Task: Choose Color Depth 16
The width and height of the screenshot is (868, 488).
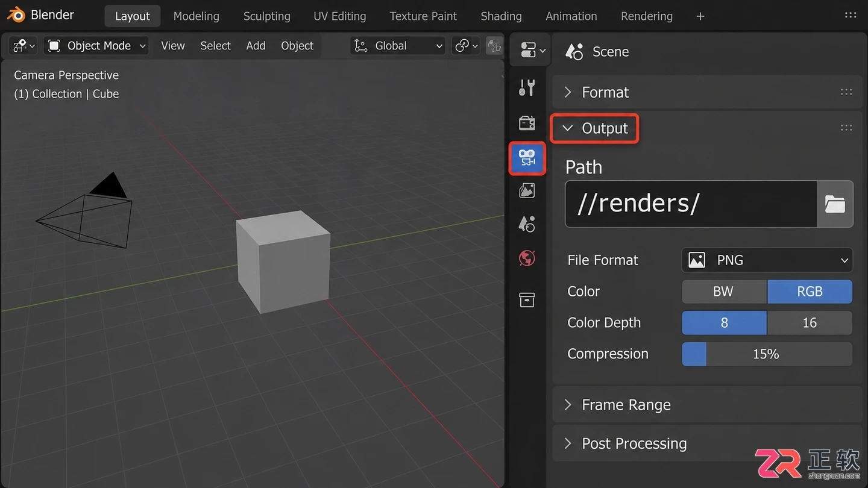Action: [x=810, y=323]
